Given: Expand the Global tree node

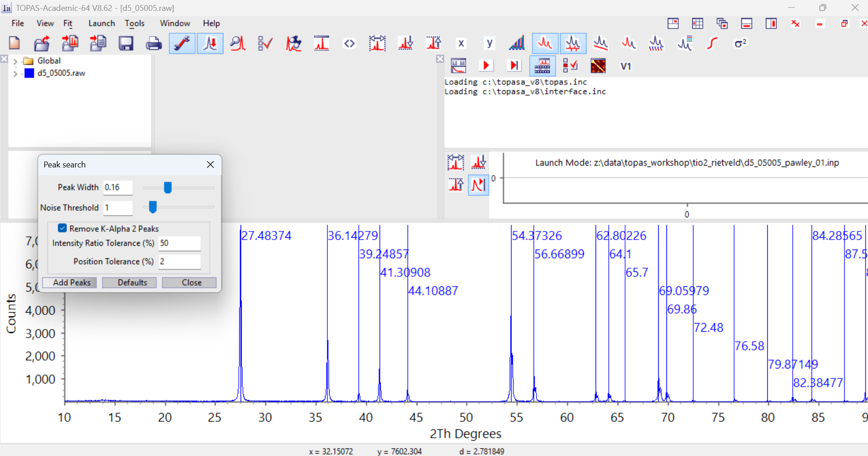Looking at the screenshot, I should click(x=15, y=61).
